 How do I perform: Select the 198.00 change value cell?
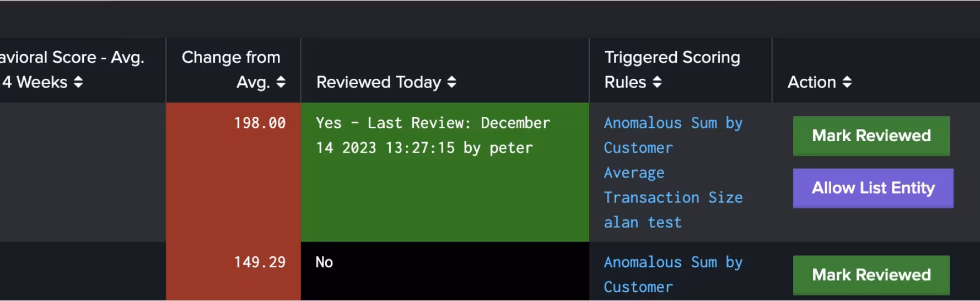tap(260, 123)
